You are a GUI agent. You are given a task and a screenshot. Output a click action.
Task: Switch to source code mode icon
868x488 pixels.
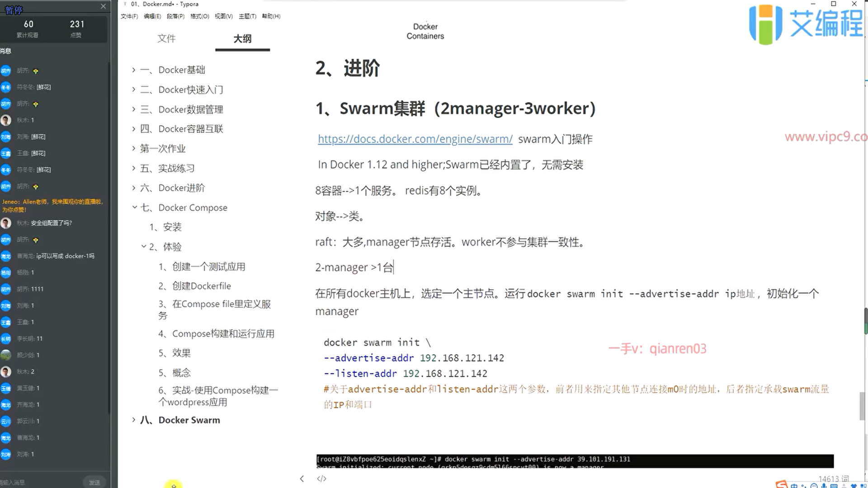coord(321,479)
